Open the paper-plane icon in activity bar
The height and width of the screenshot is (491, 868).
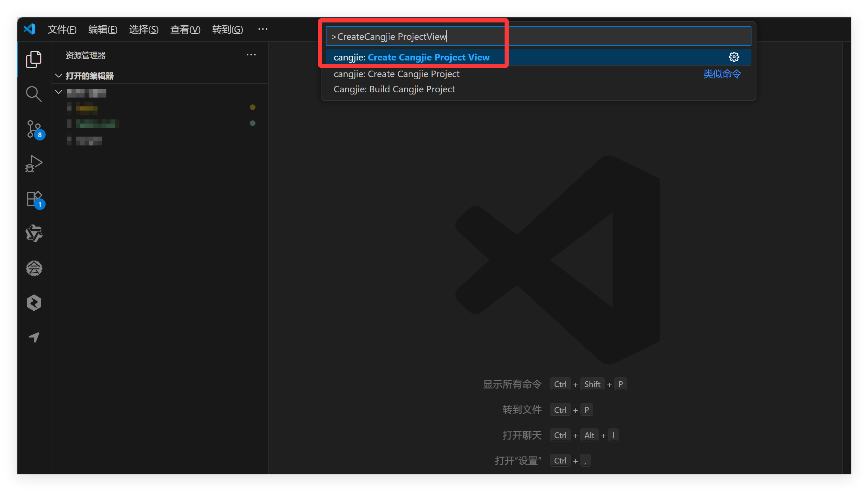[x=34, y=337]
